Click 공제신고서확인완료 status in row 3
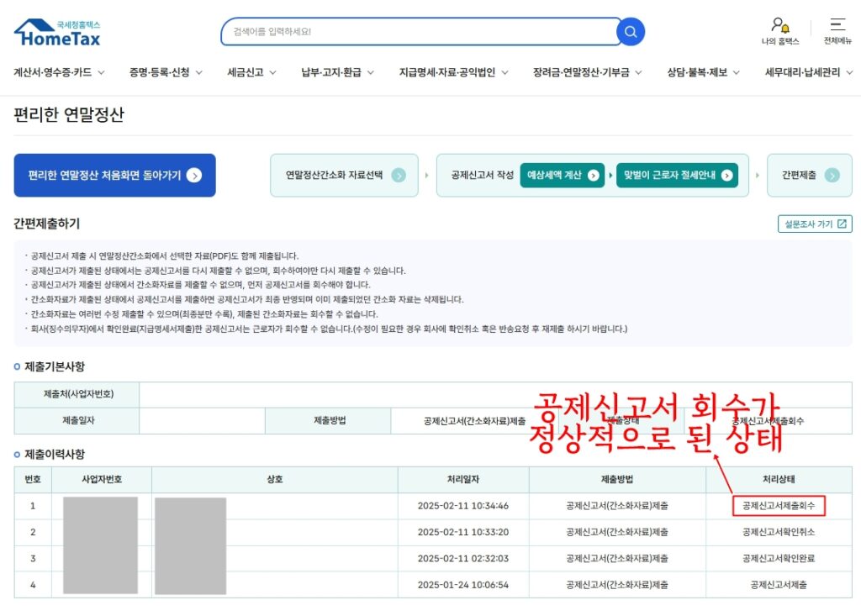Viewport: 861px width, 616px height. [x=779, y=558]
